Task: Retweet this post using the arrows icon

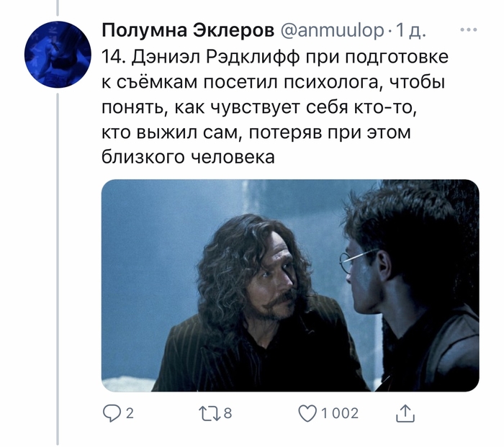Action: click(210, 413)
